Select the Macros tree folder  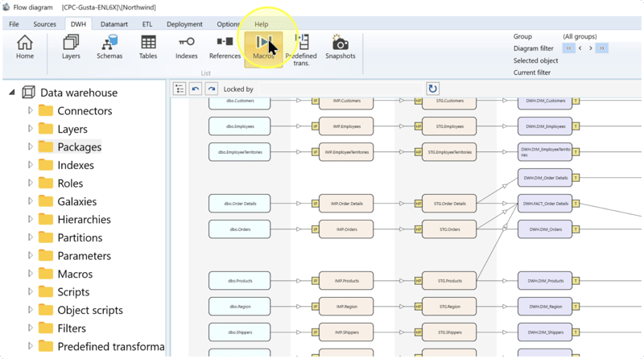75,274
